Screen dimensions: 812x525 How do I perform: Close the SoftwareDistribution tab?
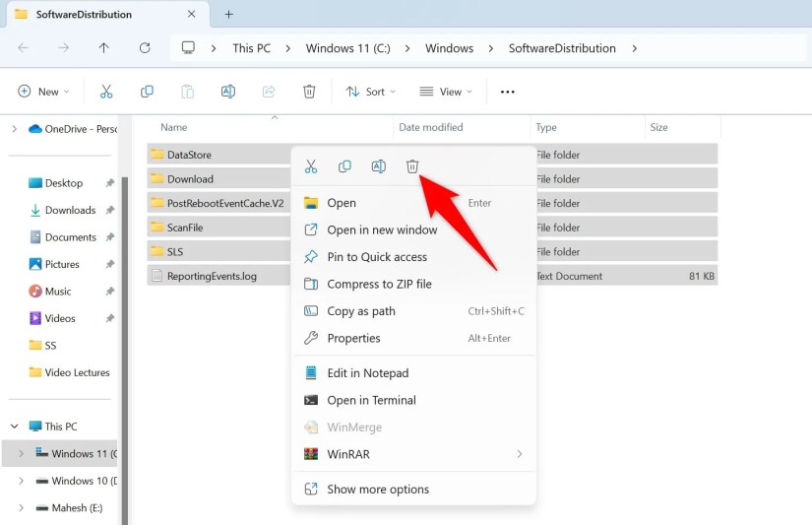[192, 14]
